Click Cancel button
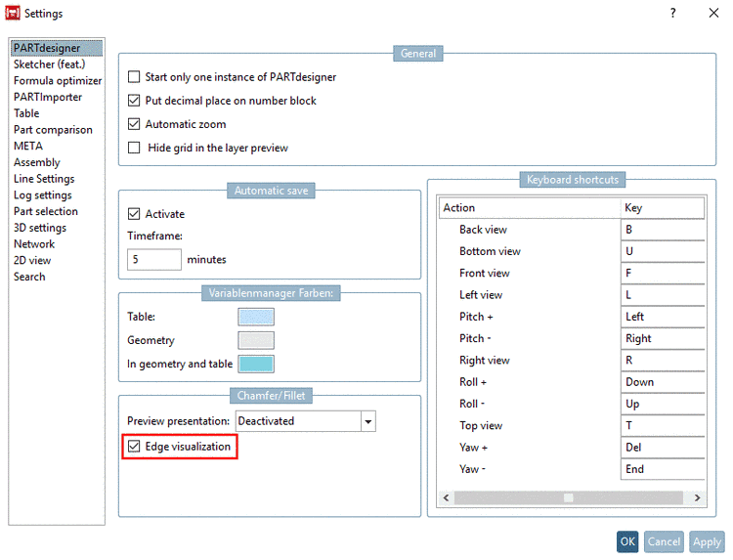The image size is (733, 560). pos(664,541)
